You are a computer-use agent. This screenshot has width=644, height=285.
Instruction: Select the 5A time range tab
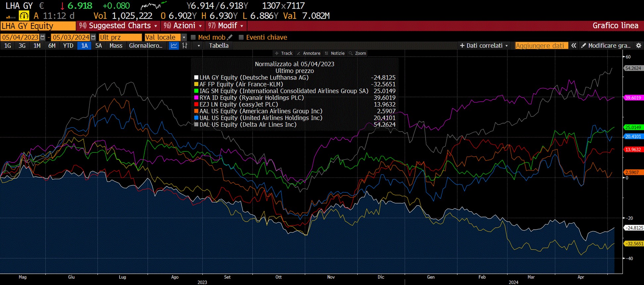click(x=99, y=46)
